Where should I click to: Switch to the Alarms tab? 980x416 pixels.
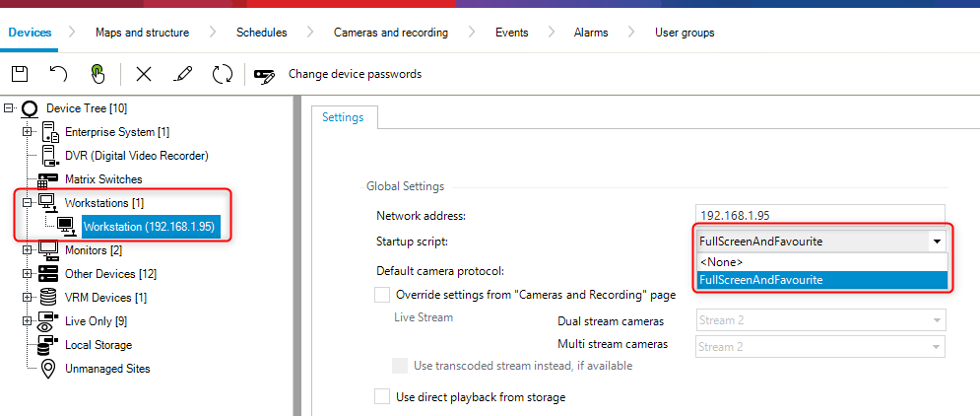591,33
